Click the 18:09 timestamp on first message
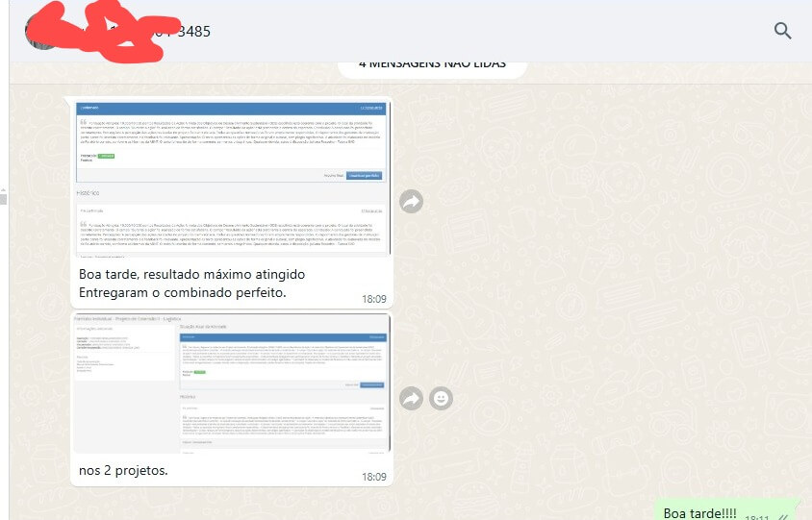This screenshot has width=812, height=520. point(373,299)
